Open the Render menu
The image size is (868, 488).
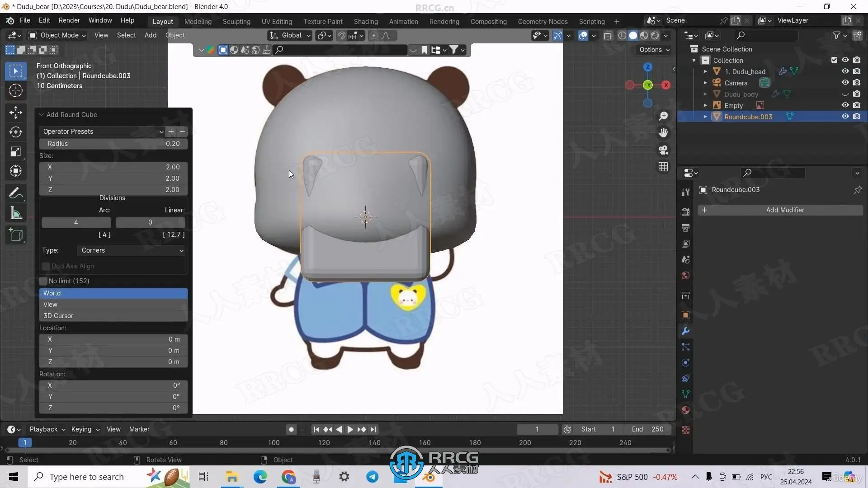(69, 20)
